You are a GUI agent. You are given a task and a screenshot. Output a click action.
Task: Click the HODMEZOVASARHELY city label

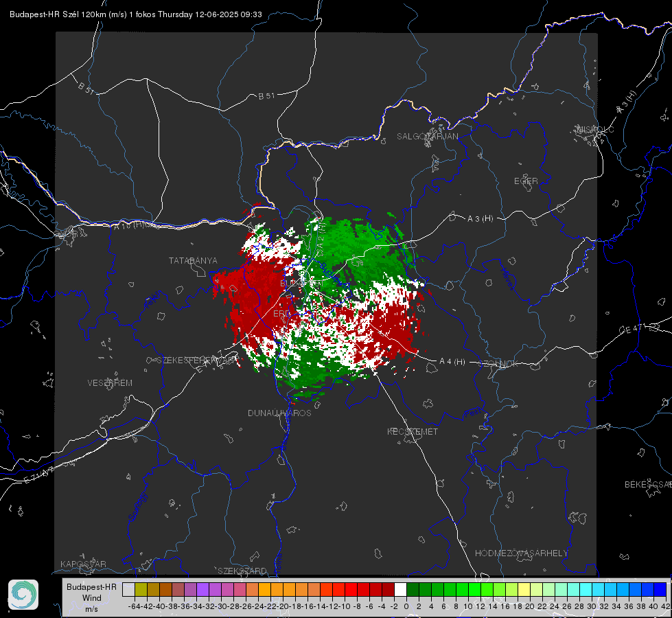pyautogui.click(x=521, y=553)
